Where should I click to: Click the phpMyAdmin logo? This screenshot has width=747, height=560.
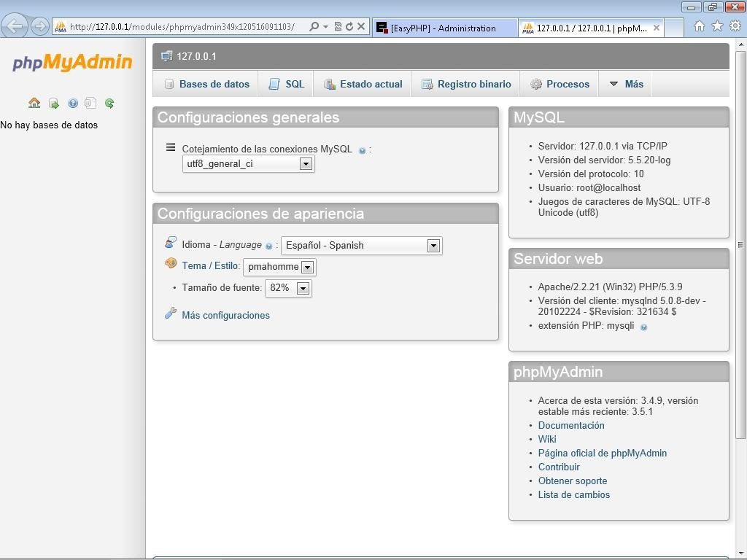coord(72,62)
